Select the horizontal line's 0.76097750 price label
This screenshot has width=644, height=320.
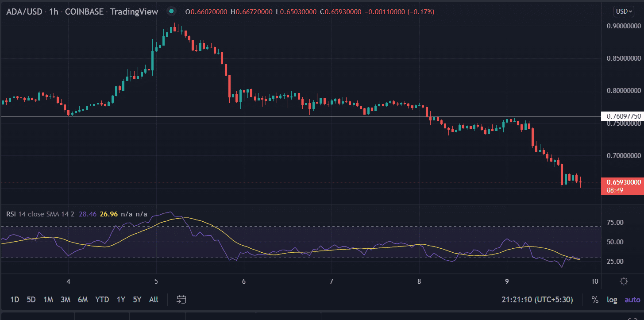point(622,116)
